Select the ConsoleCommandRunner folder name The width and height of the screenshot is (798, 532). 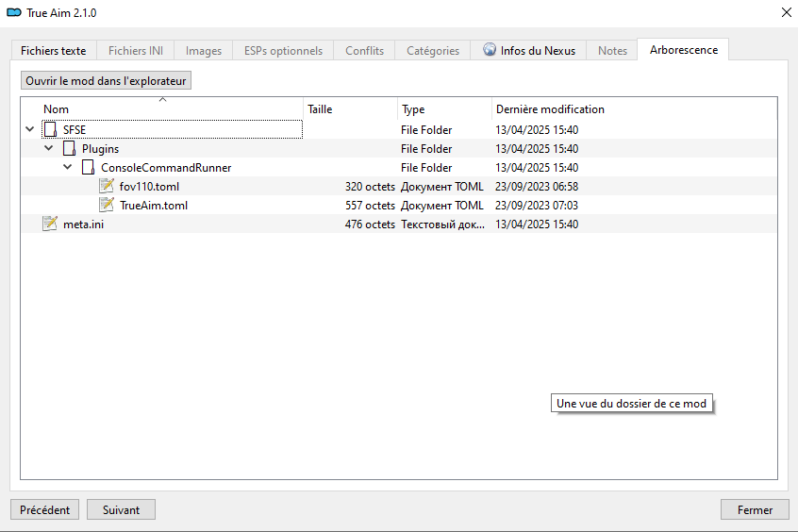click(x=166, y=168)
